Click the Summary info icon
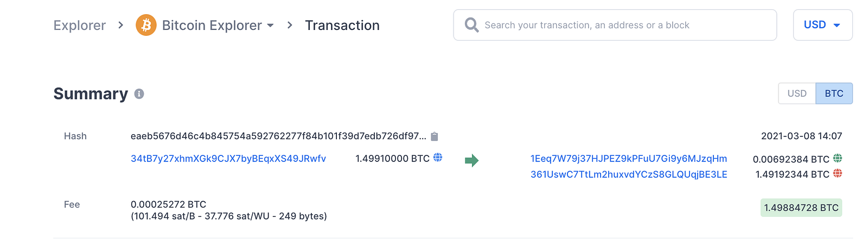Image resolution: width=868 pixels, height=251 pixels. click(139, 94)
